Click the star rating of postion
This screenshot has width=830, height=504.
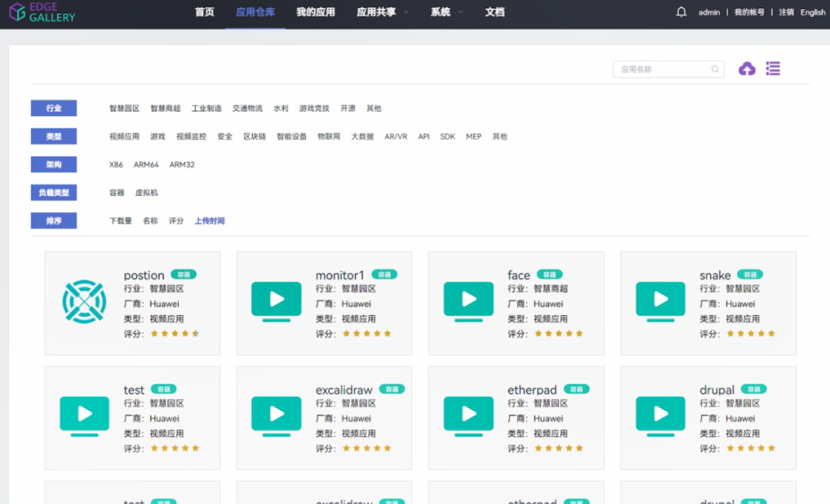(x=174, y=333)
